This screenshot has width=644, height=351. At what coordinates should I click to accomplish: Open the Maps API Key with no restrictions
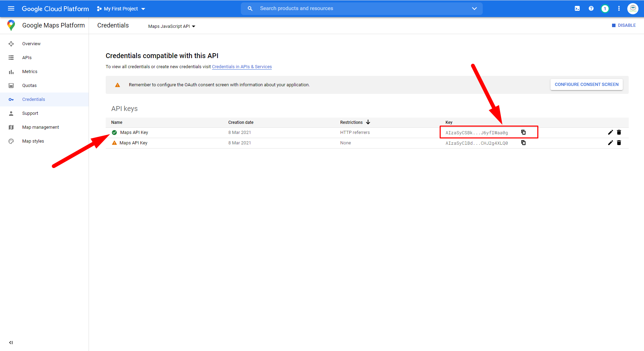tap(133, 143)
